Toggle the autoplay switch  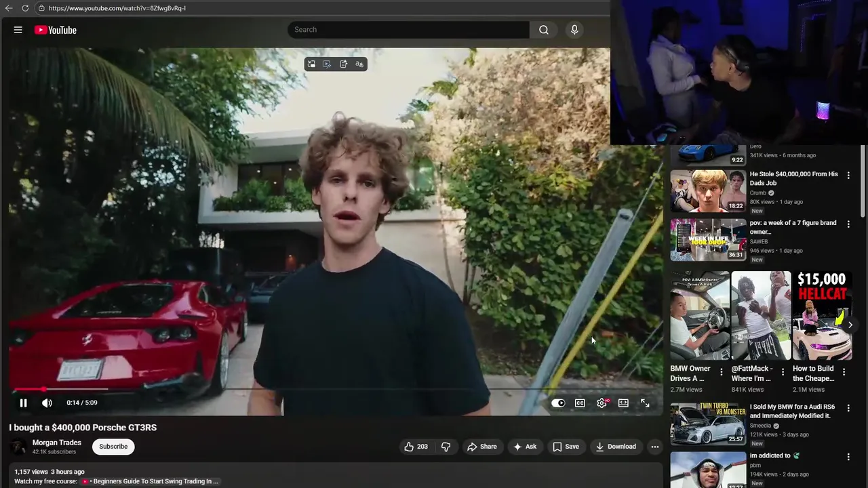pyautogui.click(x=558, y=403)
